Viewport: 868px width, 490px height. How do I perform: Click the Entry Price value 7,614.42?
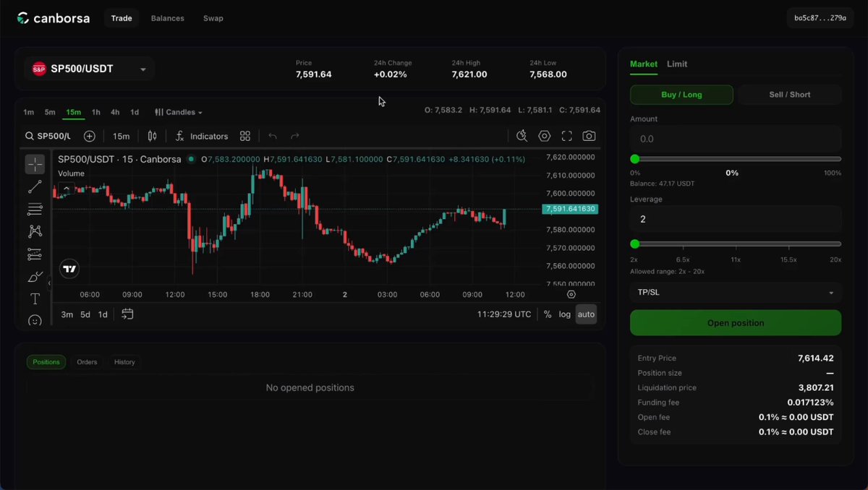pos(816,358)
